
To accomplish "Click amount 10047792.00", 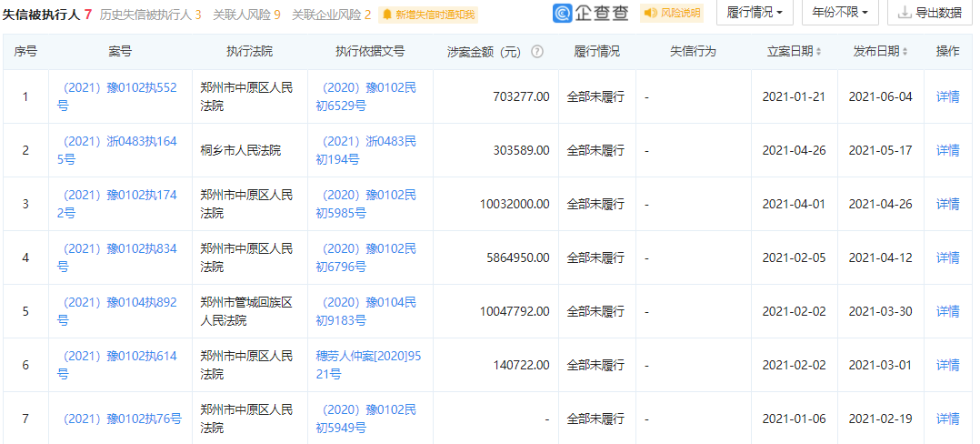I will tap(515, 311).
